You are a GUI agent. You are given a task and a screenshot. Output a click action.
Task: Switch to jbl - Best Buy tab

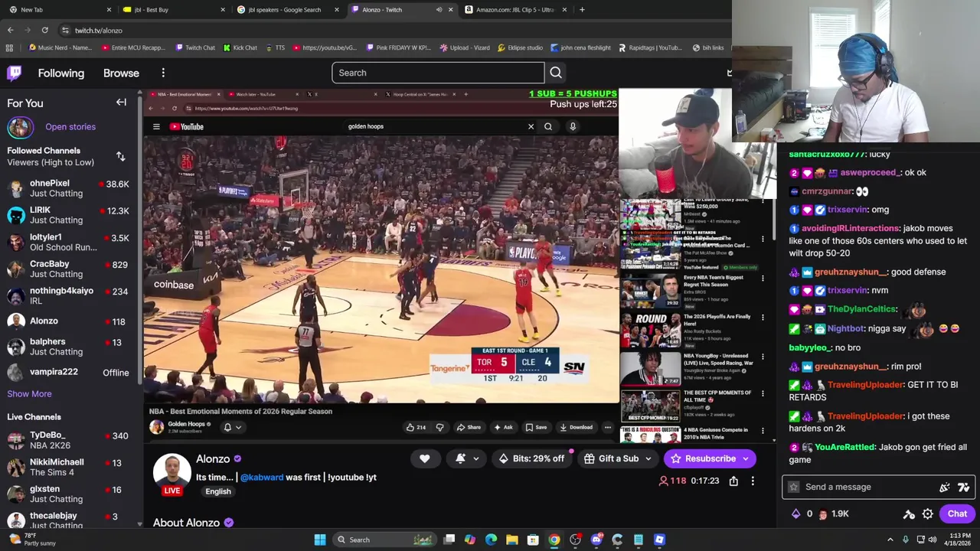coord(172,10)
